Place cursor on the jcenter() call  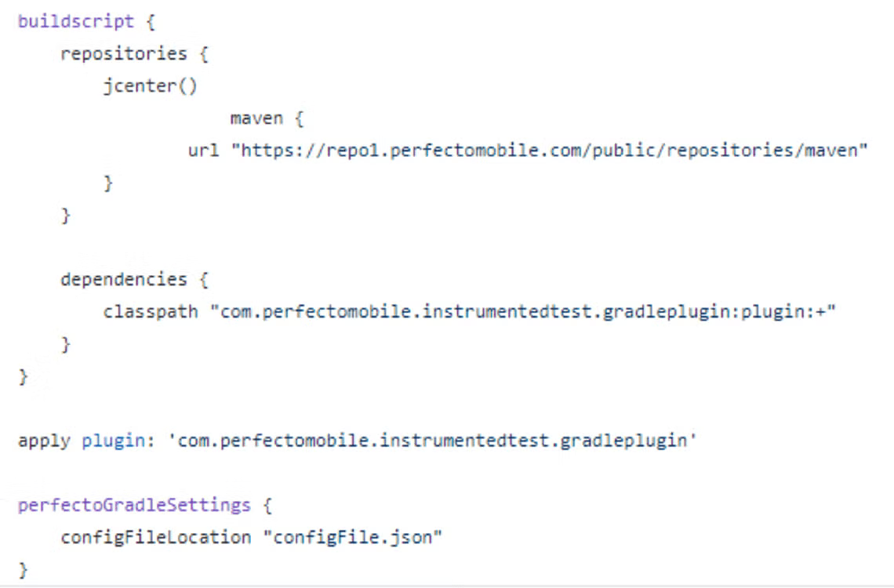tap(150, 86)
